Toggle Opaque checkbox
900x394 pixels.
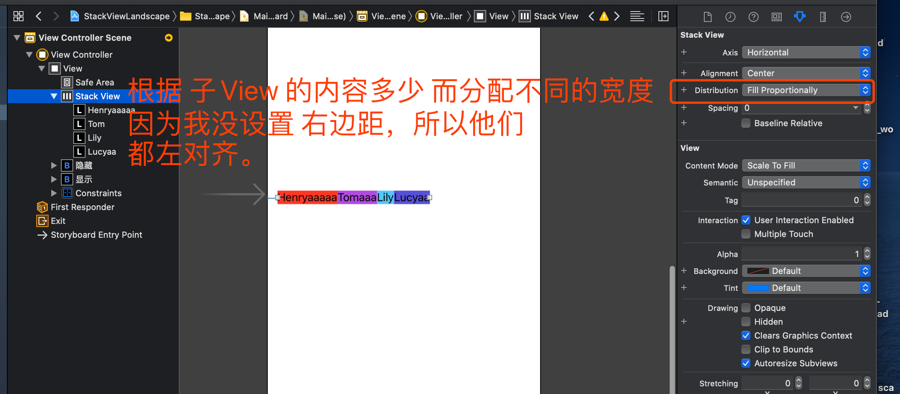(x=746, y=308)
